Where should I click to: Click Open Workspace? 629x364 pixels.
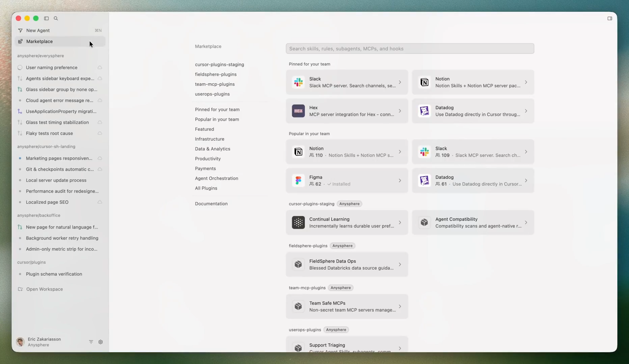[45, 289]
